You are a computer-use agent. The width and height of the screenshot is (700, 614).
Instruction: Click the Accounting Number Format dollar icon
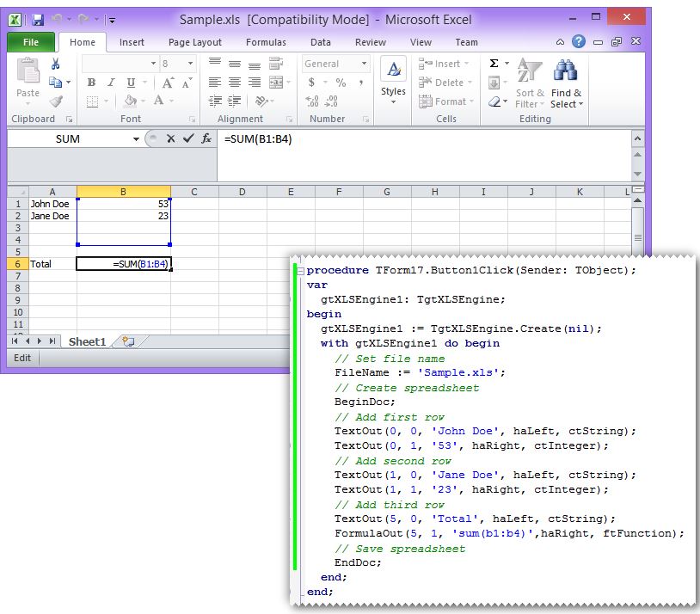(x=311, y=83)
